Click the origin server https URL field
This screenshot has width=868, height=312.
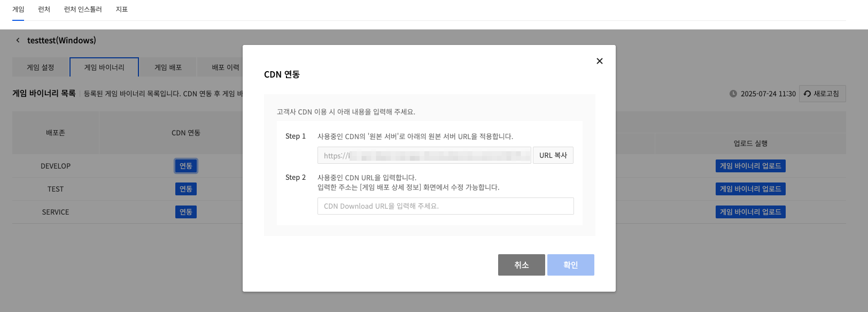[424, 155]
